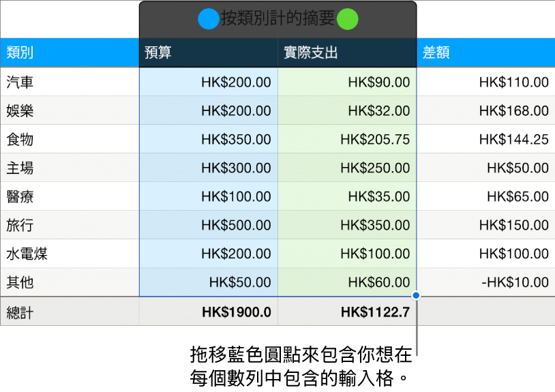
Task: Click budget cell HK$500.00 for 旅行
Action: point(209,225)
